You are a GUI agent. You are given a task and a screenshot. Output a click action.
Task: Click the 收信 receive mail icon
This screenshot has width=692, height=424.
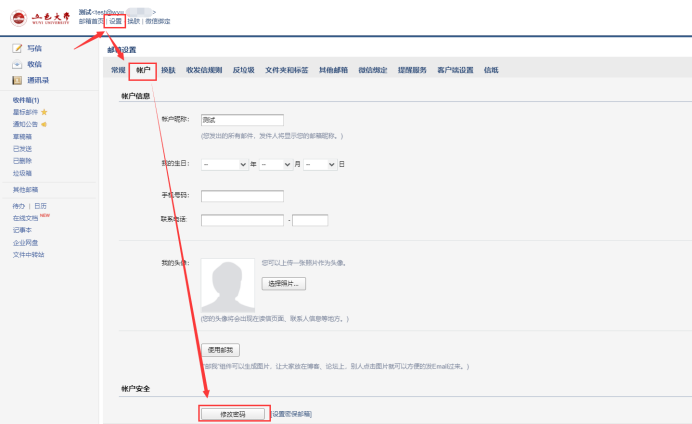pos(18,64)
